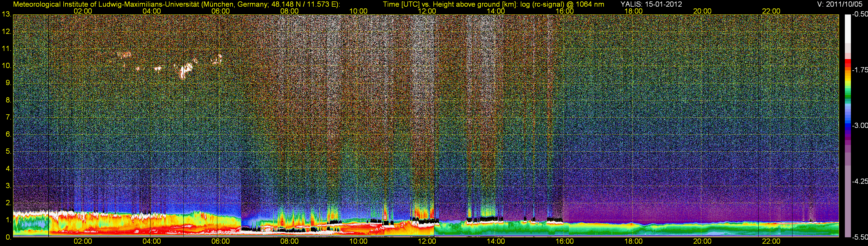Viewport: 868px width, 246px height.
Task: Click the top axis 06:00 time label
Action: [x=220, y=11]
